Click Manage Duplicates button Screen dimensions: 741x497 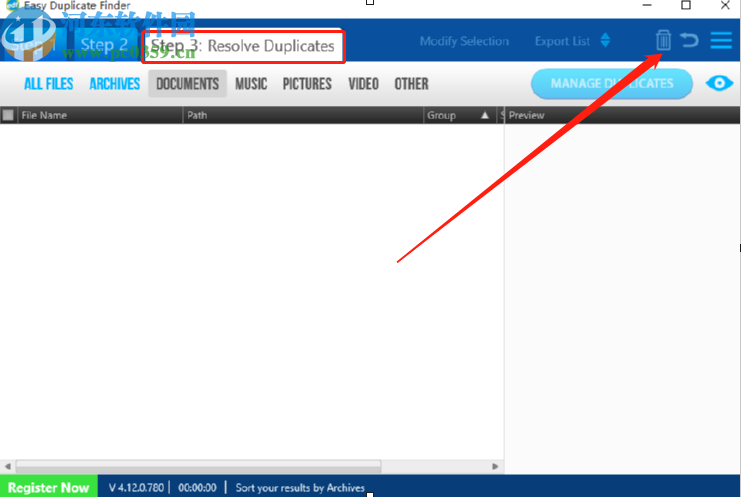click(x=612, y=84)
